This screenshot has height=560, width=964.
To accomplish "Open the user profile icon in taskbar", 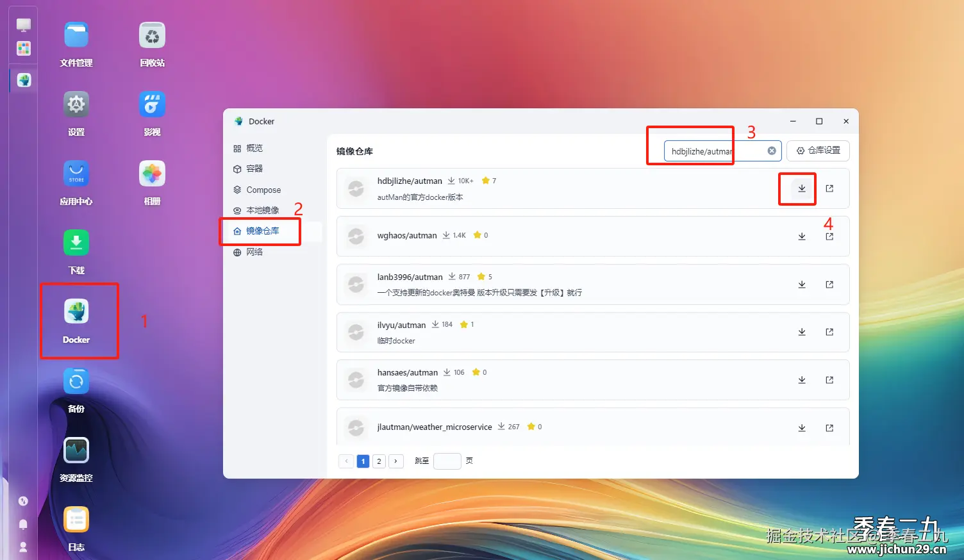I will 23,547.
